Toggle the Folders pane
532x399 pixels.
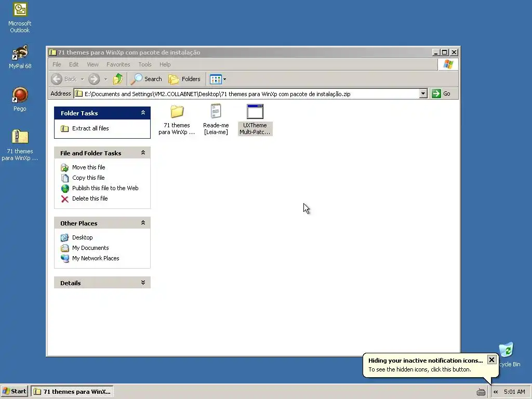pyautogui.click(x=184, y=79)
